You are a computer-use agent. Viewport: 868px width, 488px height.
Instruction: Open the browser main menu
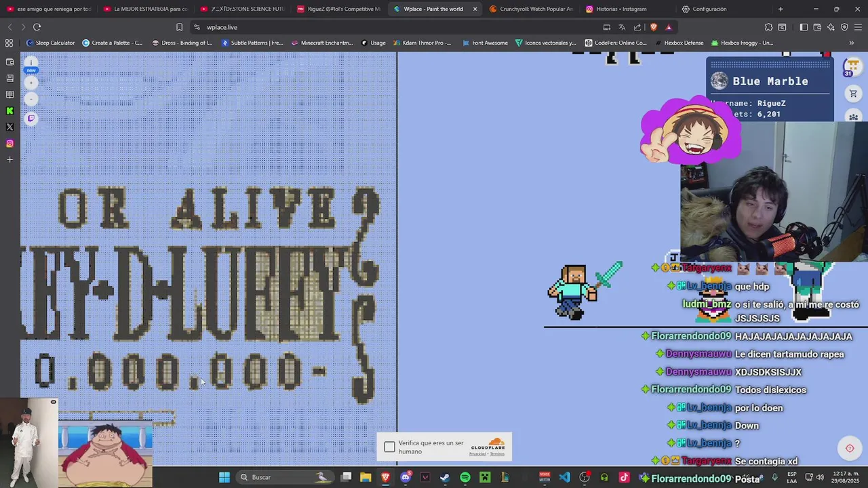tap(858, 27)
